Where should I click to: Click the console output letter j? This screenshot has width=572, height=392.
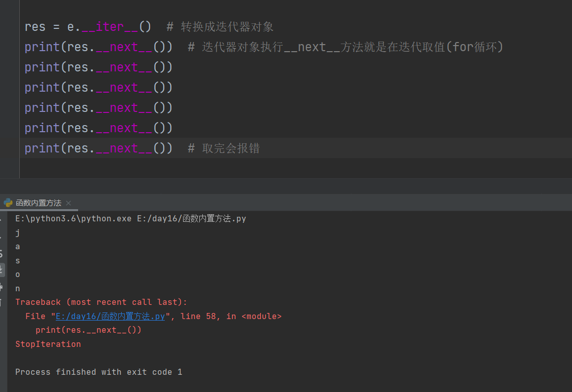pos(18,233)
